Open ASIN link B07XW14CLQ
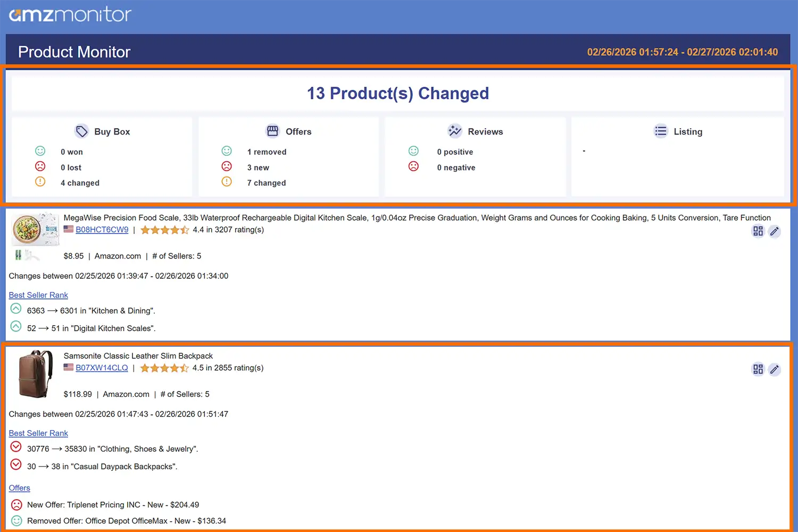Viewport: 798px width, 532px height. coord(102,368)
